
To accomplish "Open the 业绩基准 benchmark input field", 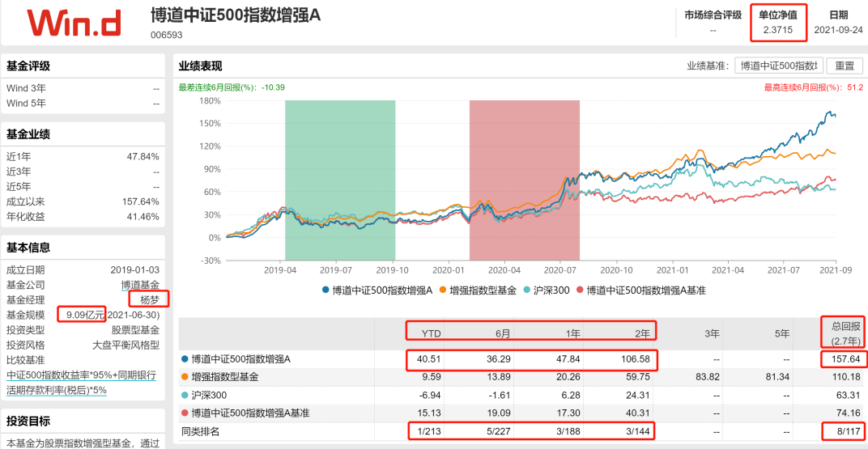I will tap(780, 66).
